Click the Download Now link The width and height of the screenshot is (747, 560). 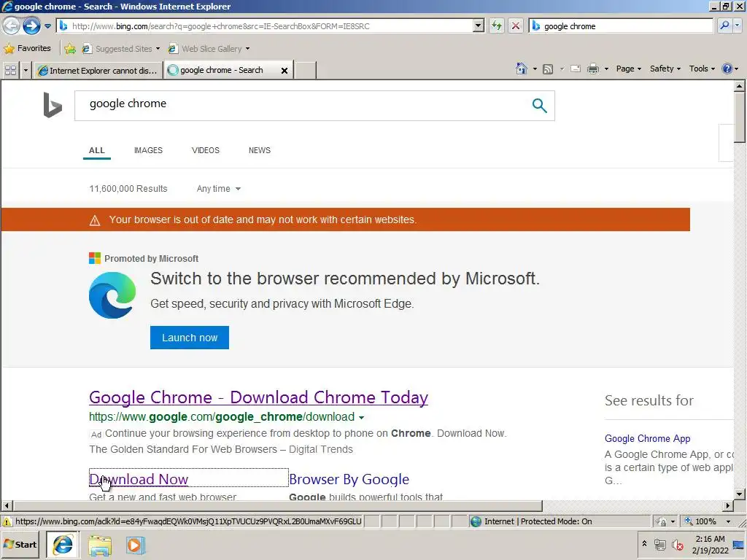[x=139, y=479]
